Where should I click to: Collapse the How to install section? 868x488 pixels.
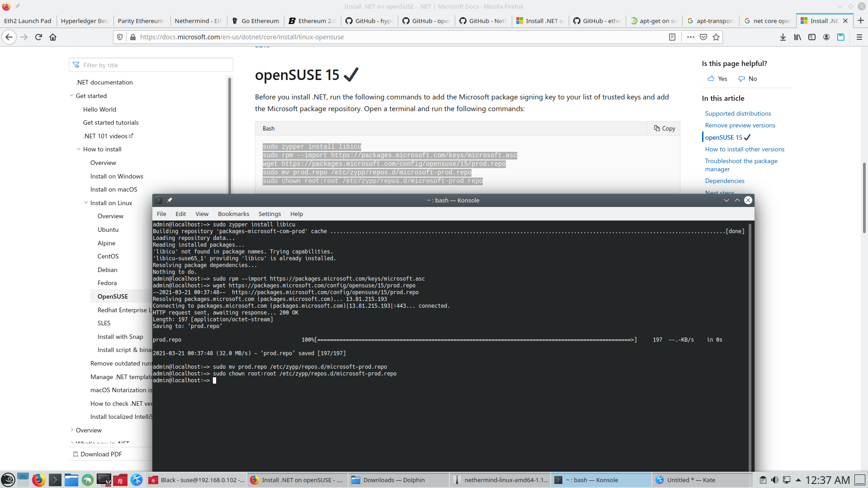[x=79, y=149]
